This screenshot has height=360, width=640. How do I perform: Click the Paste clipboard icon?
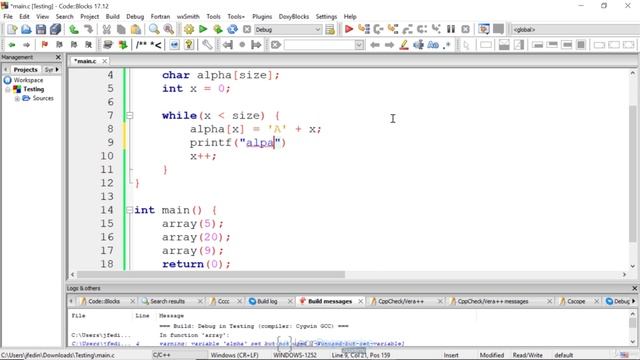pyautogui.click(x=136, y=29)
